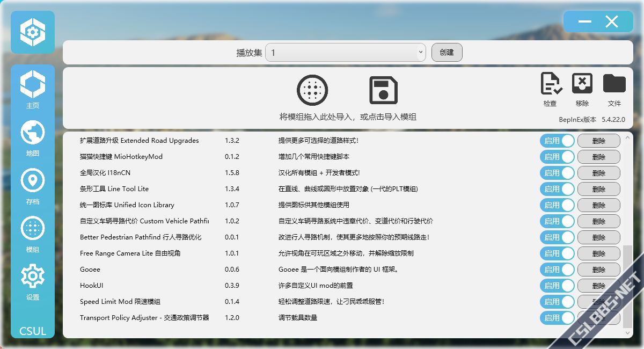Screen dimensions: 644x349
Task: Toggle Transport Policy Adjuster switch
Action: coord(557,318)
